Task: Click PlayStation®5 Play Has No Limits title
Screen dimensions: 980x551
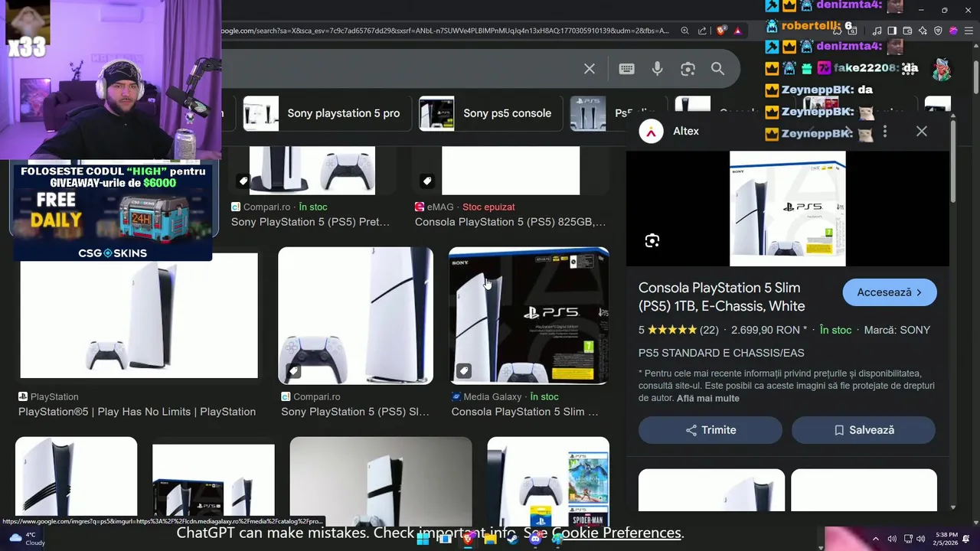Action: (137, 412)
